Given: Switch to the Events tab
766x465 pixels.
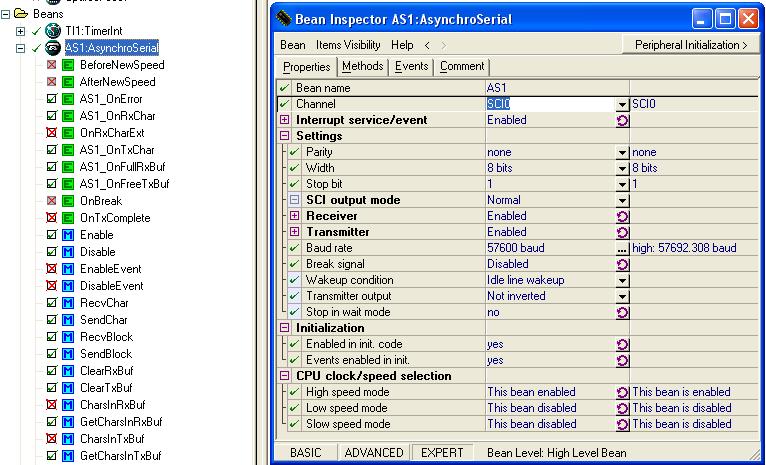Looking at the screenshot, I should click(x=411, y=66).
